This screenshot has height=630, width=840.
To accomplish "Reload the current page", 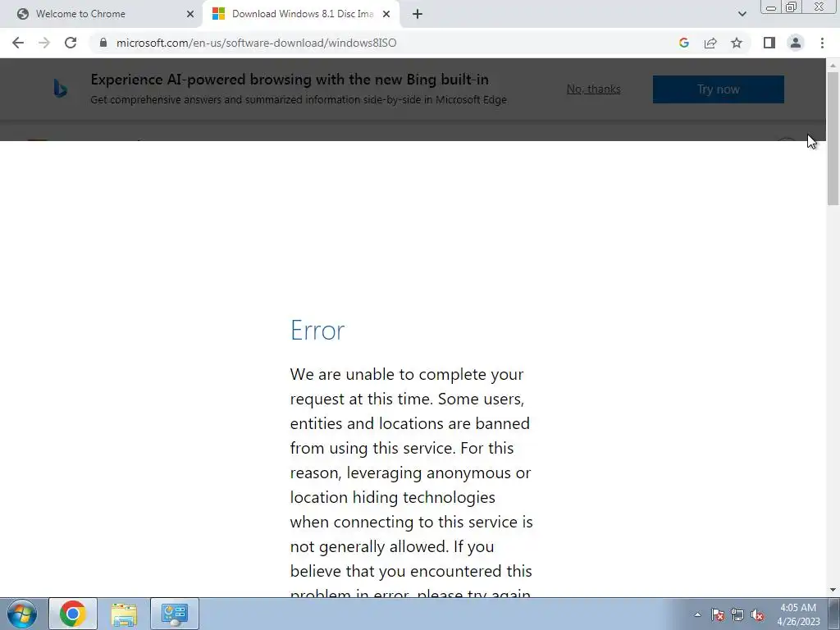I will click(71, 43).
